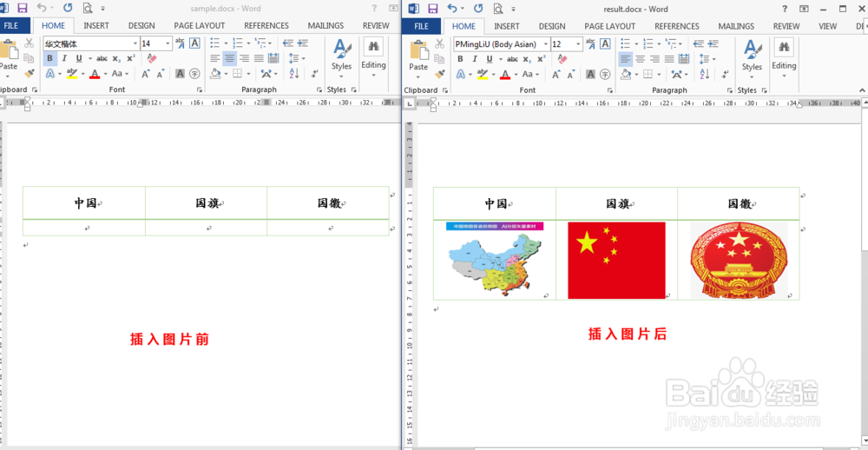Toggle Bold in sample.docx window

click(49, 58)
